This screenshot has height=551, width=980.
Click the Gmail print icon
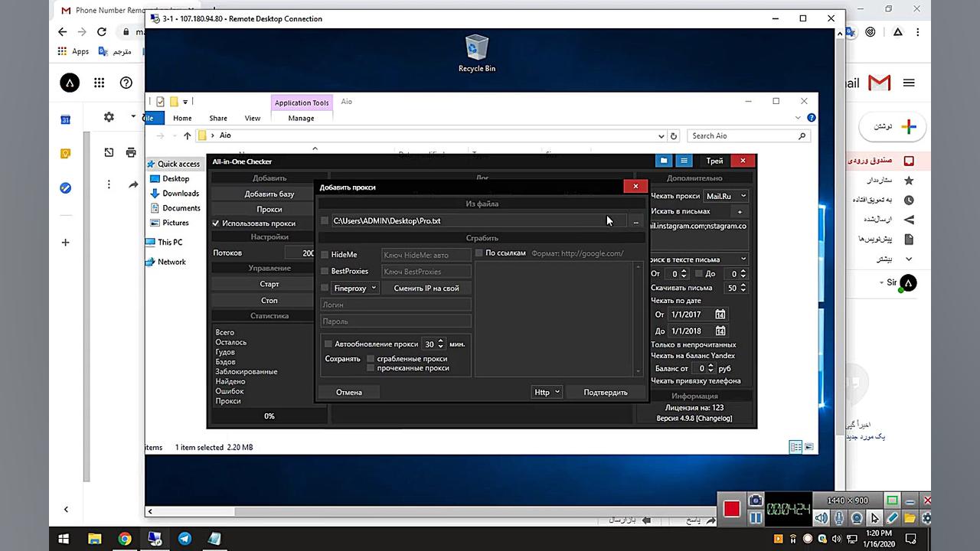point(131,152)
